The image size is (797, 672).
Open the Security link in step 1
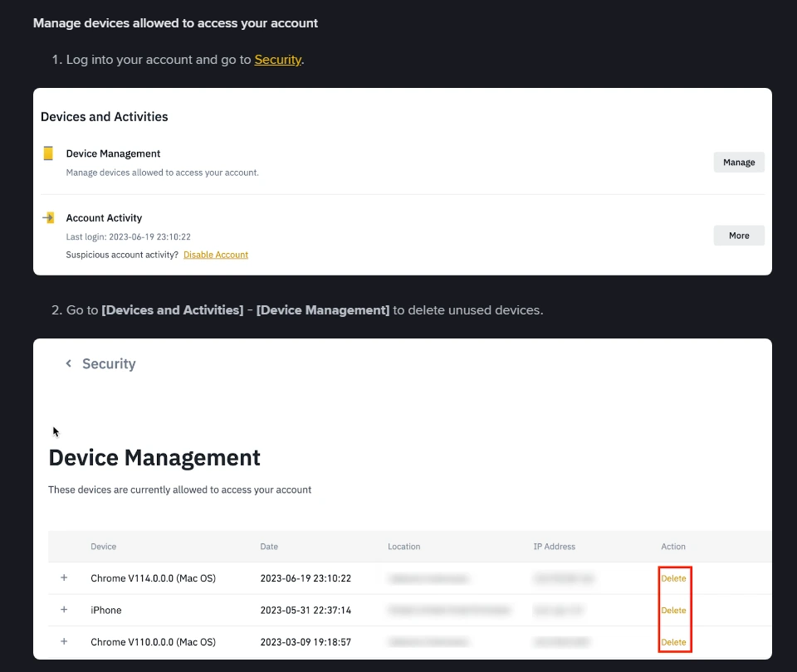[x=277, y=60]
